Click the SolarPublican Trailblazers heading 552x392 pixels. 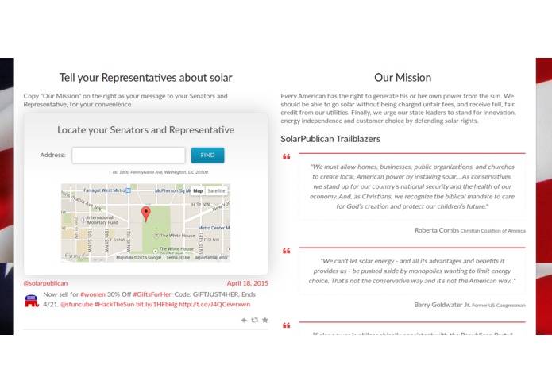pos(330,139)
